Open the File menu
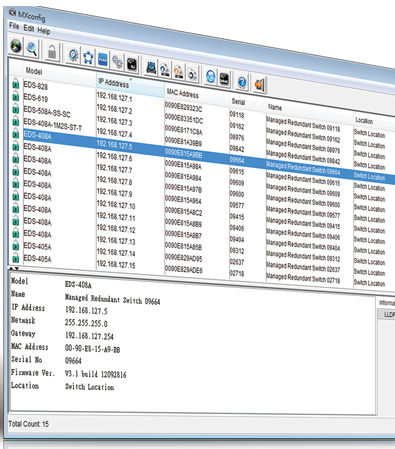 [x=14, y=26]
